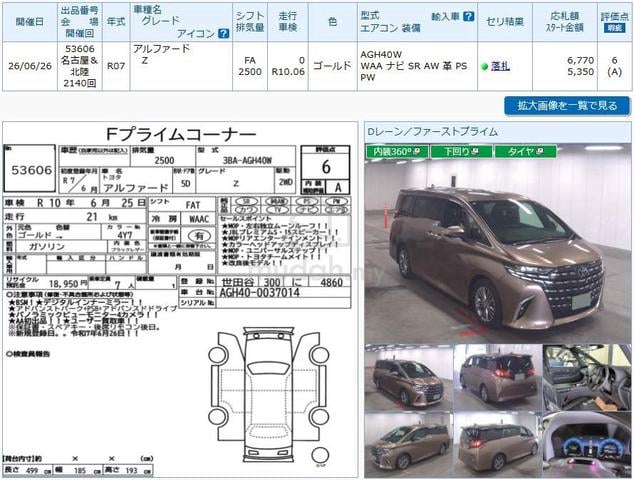Click the help icon beside 輸入車 header
The height and width of the screenshot is (480, 634).
click(468, 16)
